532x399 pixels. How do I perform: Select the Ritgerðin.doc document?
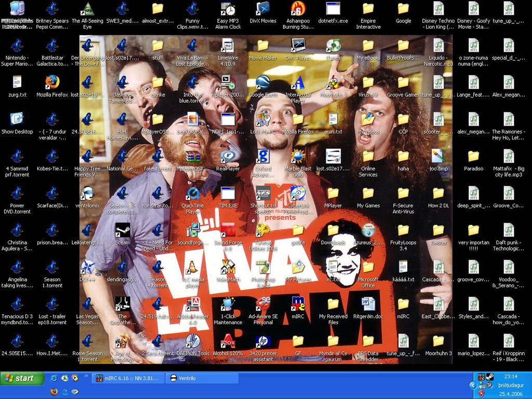pyautogui.click(x=368, y=309)
